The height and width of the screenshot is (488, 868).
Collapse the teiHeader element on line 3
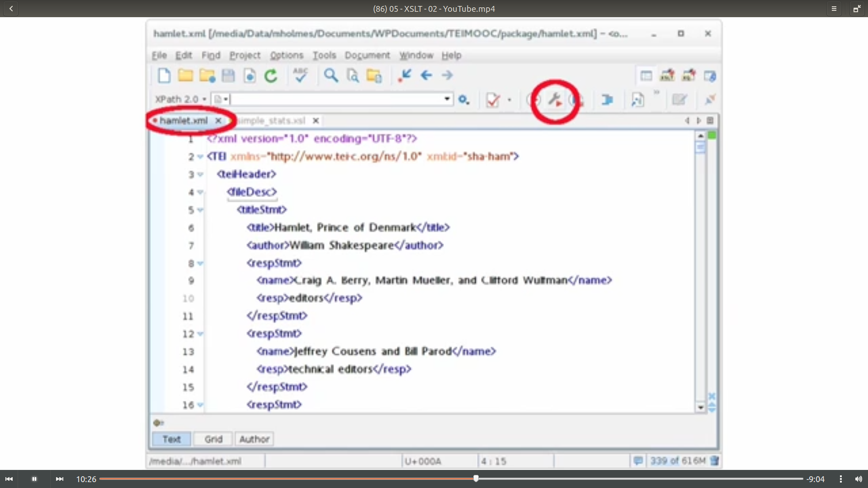[x=200, y=174]
